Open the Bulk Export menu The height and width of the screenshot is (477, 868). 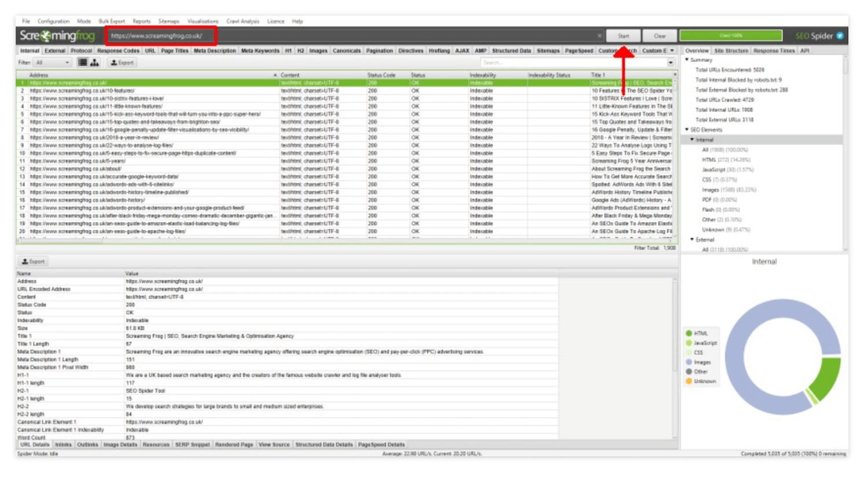click(112, 21)
